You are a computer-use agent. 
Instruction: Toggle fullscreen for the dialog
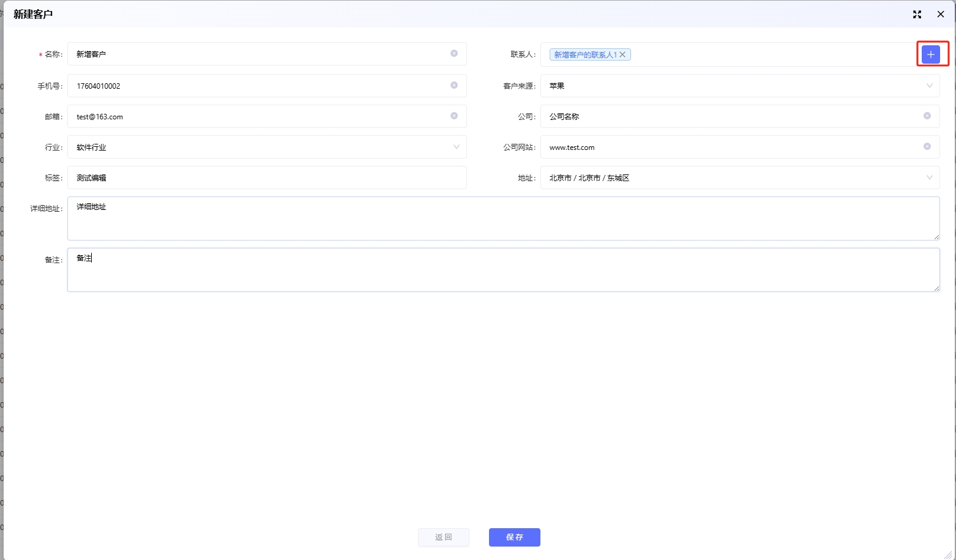pos(917,14)
